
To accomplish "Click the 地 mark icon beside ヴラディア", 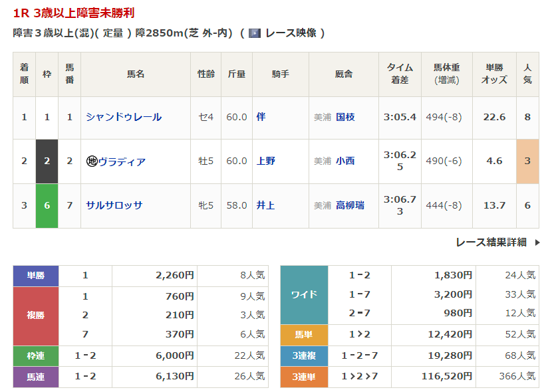I will click(92, 161).
